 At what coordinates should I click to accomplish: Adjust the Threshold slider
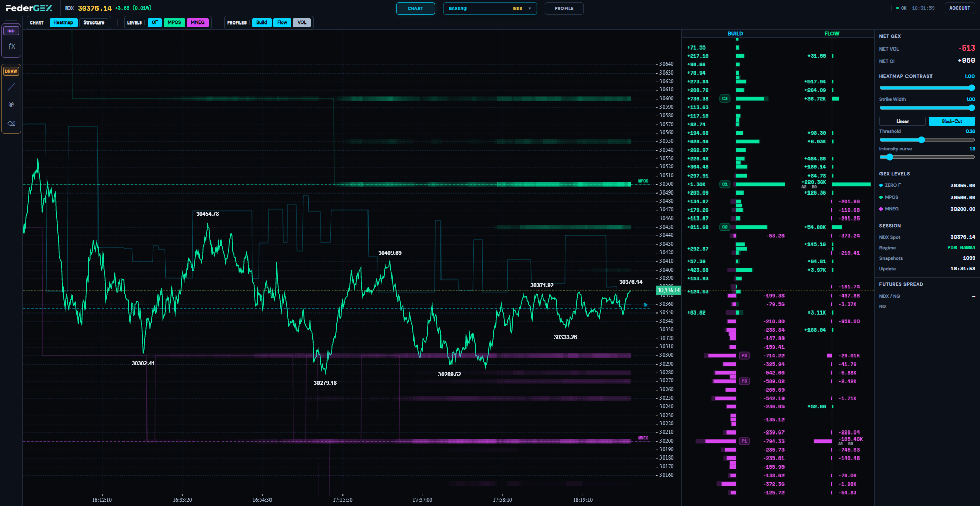coord(927,140)
